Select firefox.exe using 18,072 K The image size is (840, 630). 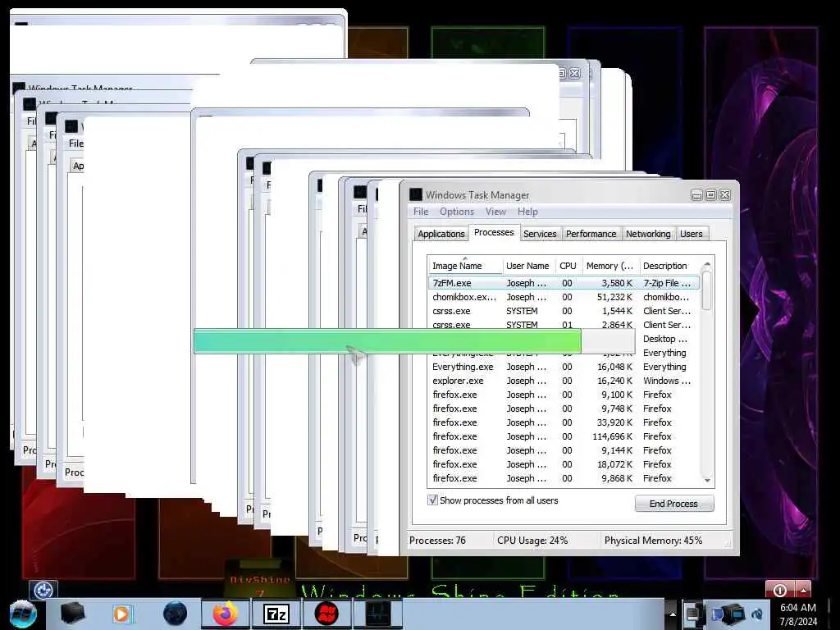564,464
